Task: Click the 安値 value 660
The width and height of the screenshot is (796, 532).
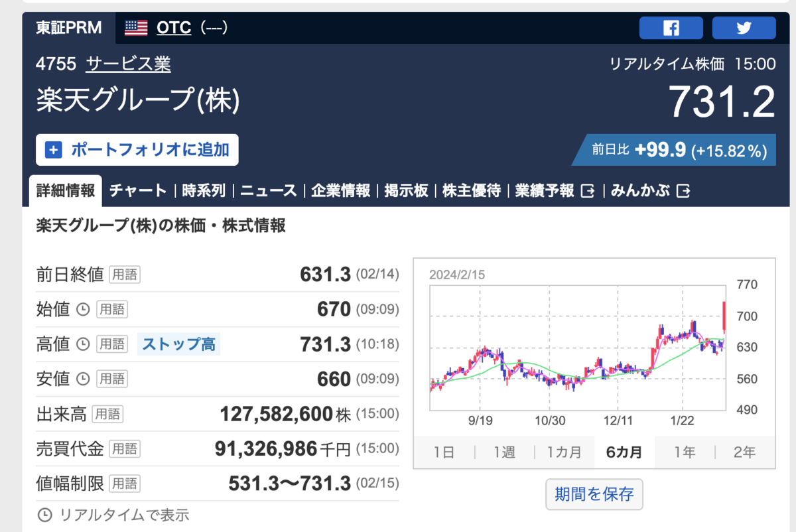Action: (334, 379)
